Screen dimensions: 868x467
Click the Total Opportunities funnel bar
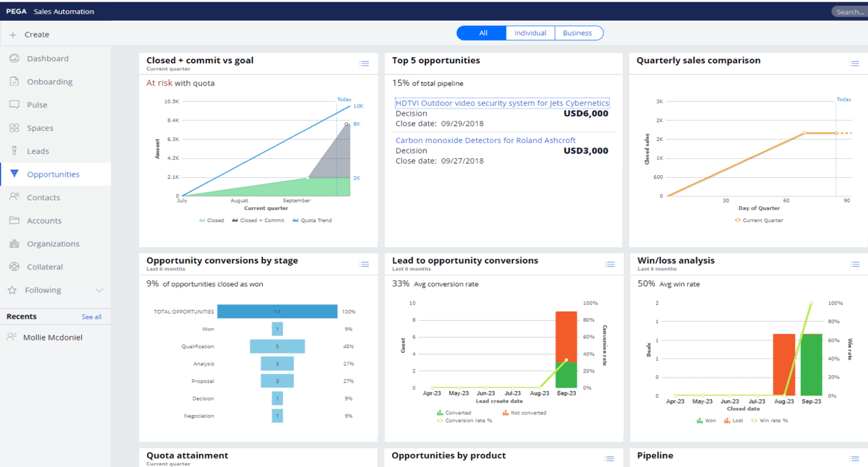point(277,312)
